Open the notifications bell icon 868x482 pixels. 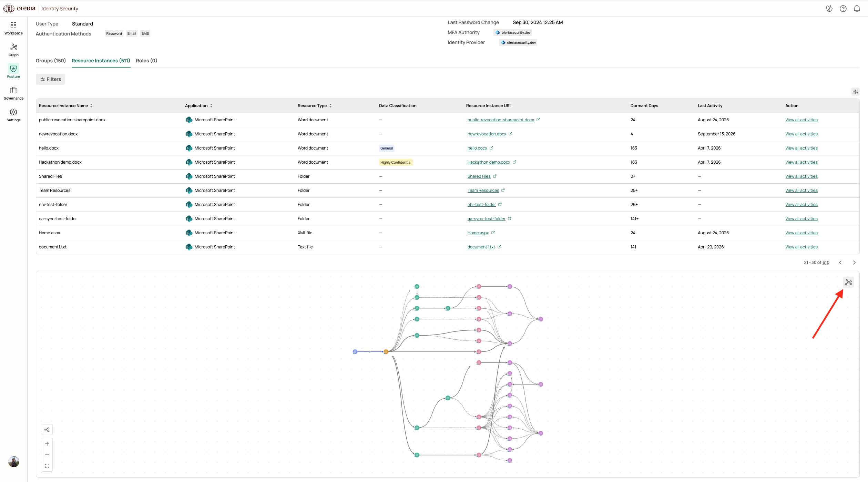coord(857,9)
